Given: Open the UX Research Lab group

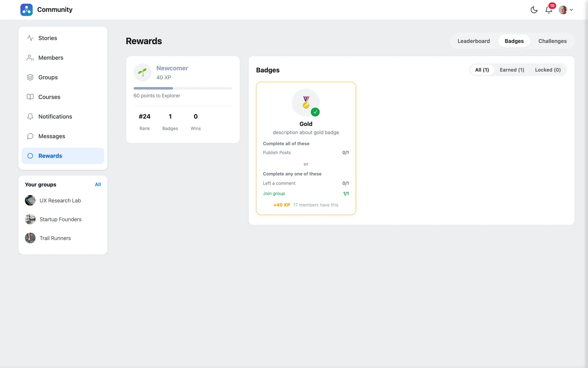Looking at the screenshot, I should [60, 201].
